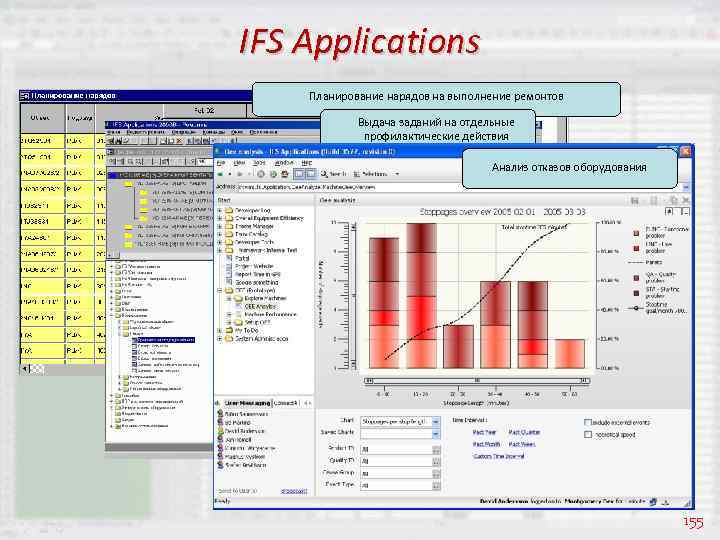The image size is (720, 540).
Task: Click the Product ID field
Action: click(396, 449)
